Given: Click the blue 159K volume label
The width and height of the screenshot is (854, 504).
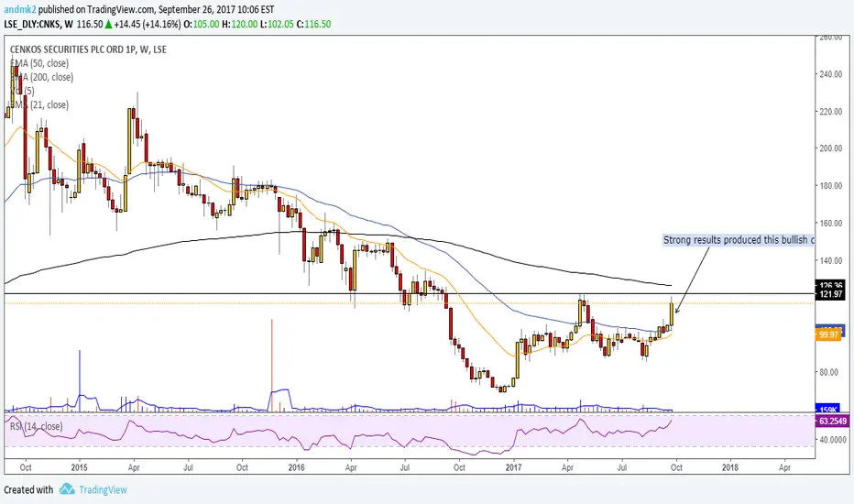Looking at the screenshot, I should tap(827, 410).
